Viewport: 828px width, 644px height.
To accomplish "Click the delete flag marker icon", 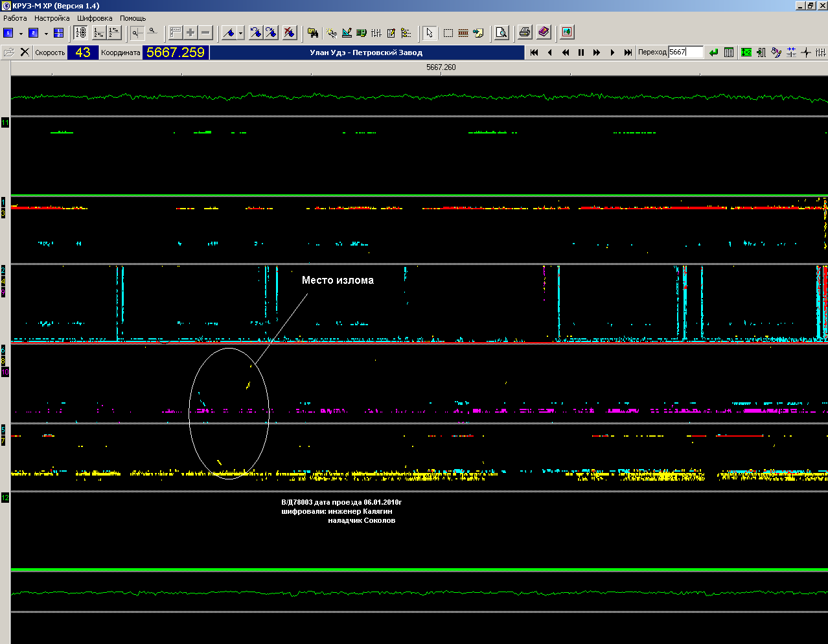I will click(x=289, y=32).
